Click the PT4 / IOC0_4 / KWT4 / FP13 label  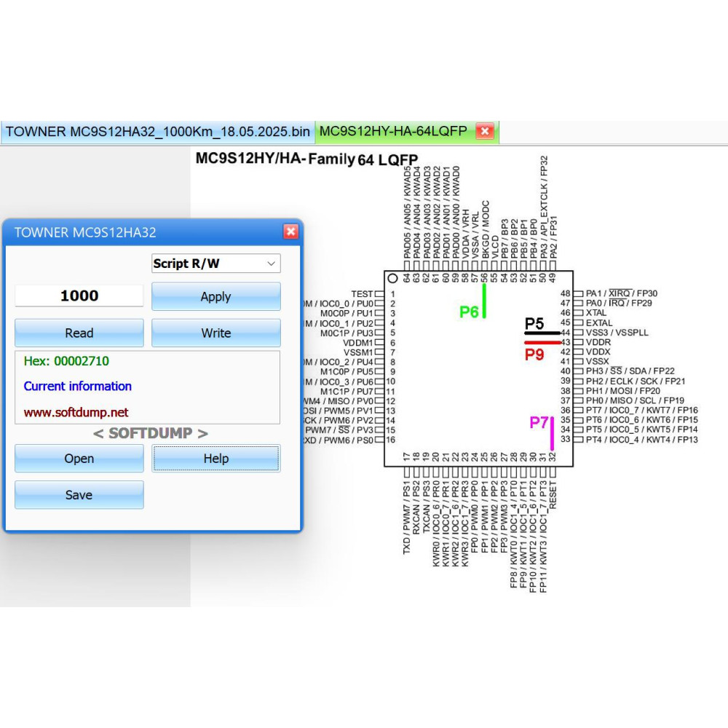(x=641, y=440)
